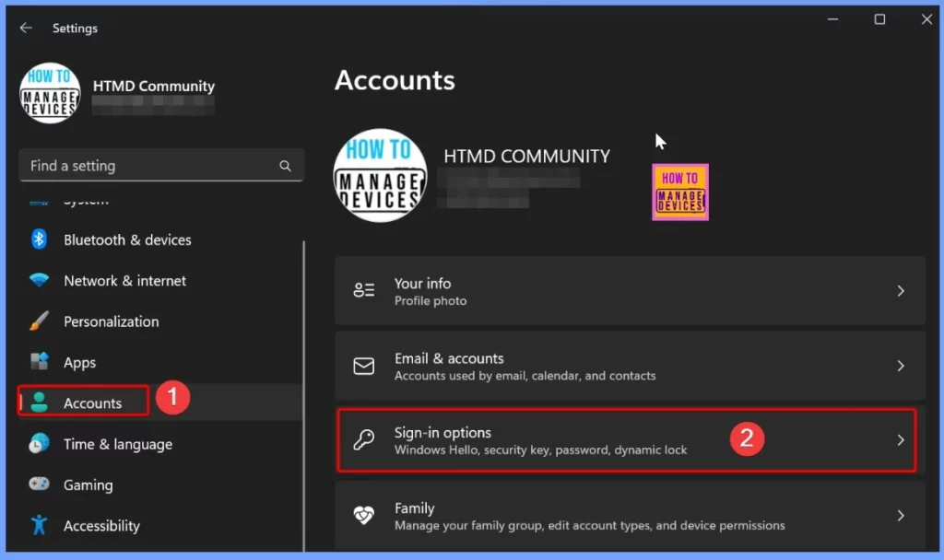The width and height of the screenshot is (944, 560).
Task: Click the Accounts person icon in the sidebar
Action: point(39,402)
